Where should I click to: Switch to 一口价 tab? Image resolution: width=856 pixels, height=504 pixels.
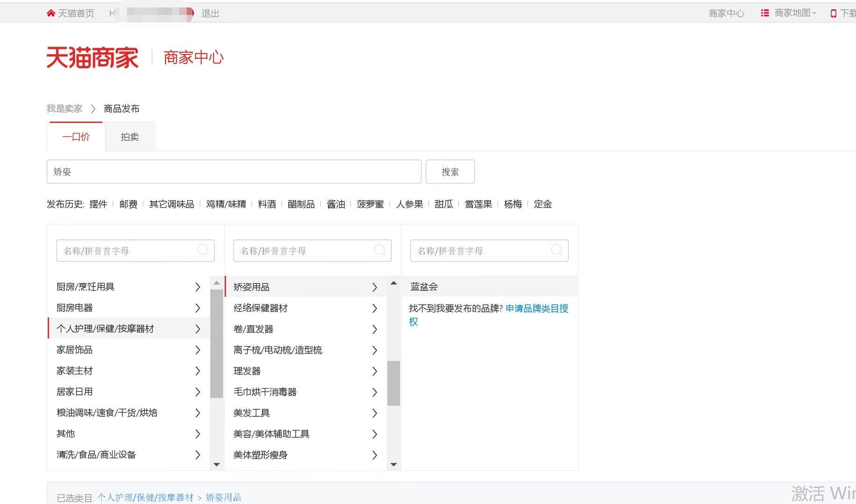[x=76, y=137]
